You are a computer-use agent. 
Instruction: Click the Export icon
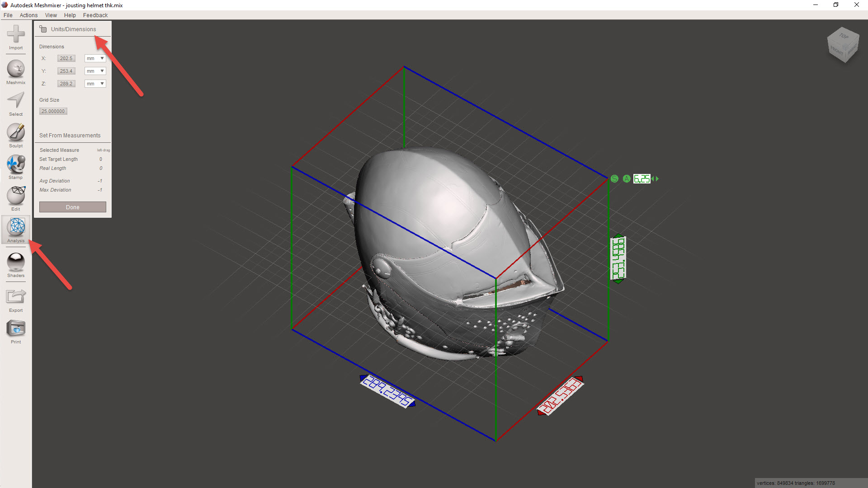tap(16, 298)
